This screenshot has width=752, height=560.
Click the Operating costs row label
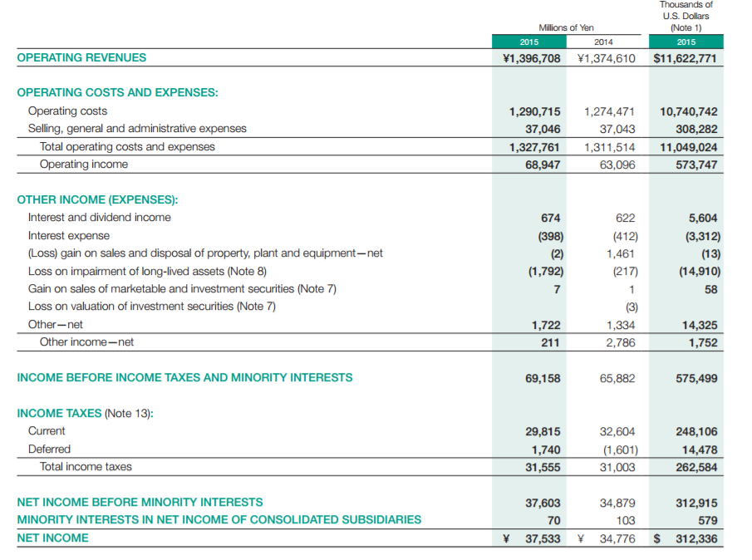(x=67, y=111)
